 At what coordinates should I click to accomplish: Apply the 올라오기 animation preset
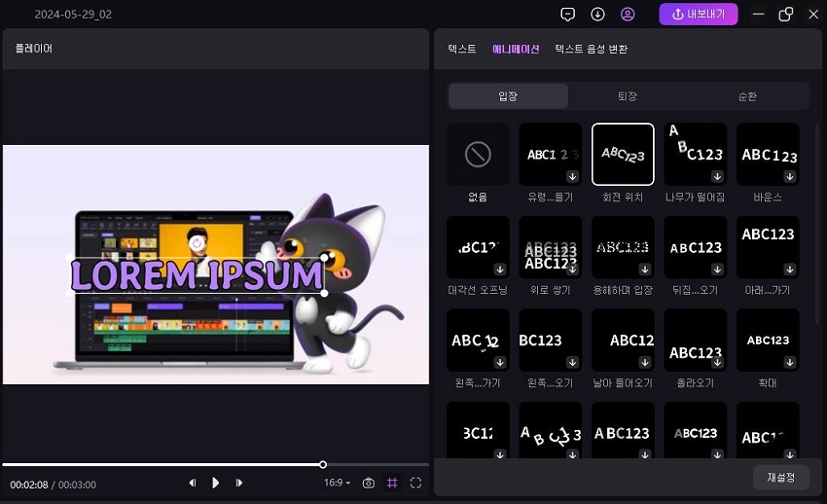pyautogui.click(x=695, y=340)
